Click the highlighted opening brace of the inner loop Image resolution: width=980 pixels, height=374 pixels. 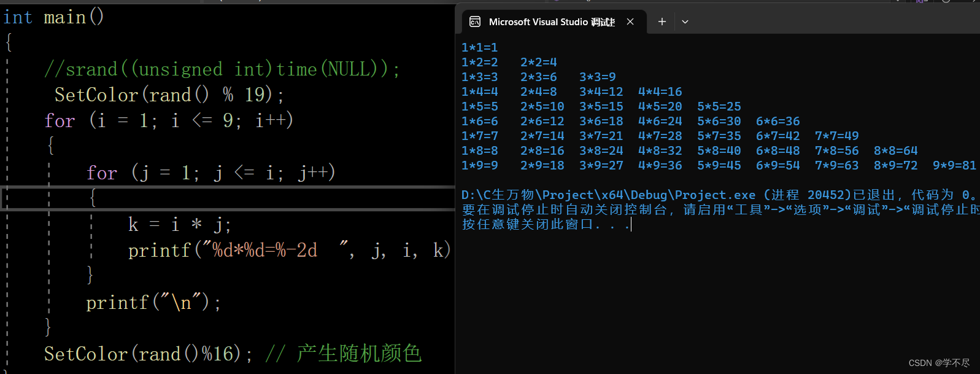tap(93, 198)
